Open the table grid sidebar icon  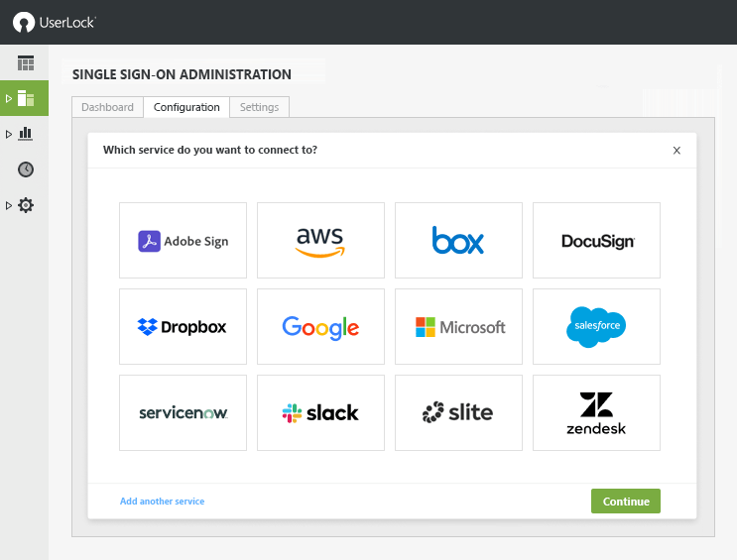(26, 63)
